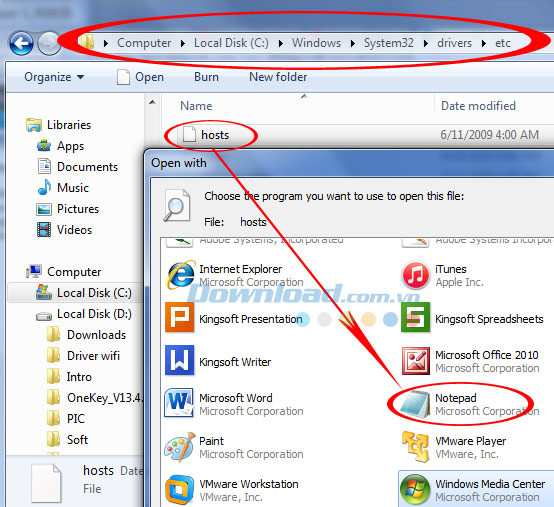Select the VMware Workstation icon
554x507 pixels.
pos(179,490)
